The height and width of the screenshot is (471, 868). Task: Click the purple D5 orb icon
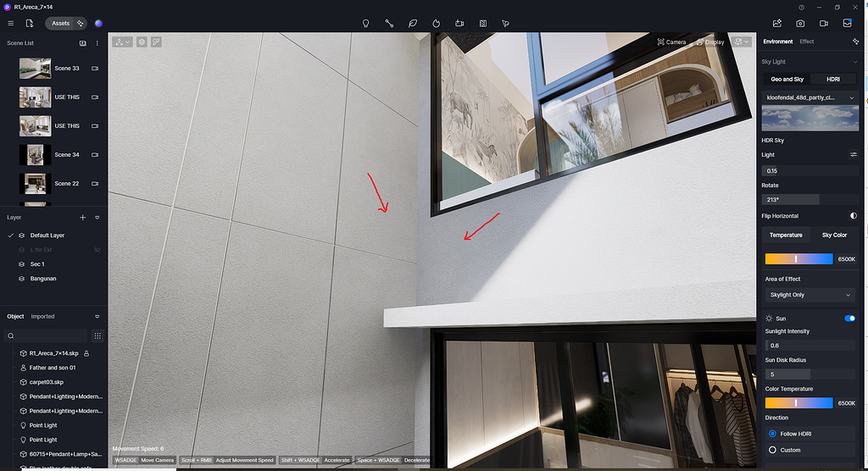98,23
